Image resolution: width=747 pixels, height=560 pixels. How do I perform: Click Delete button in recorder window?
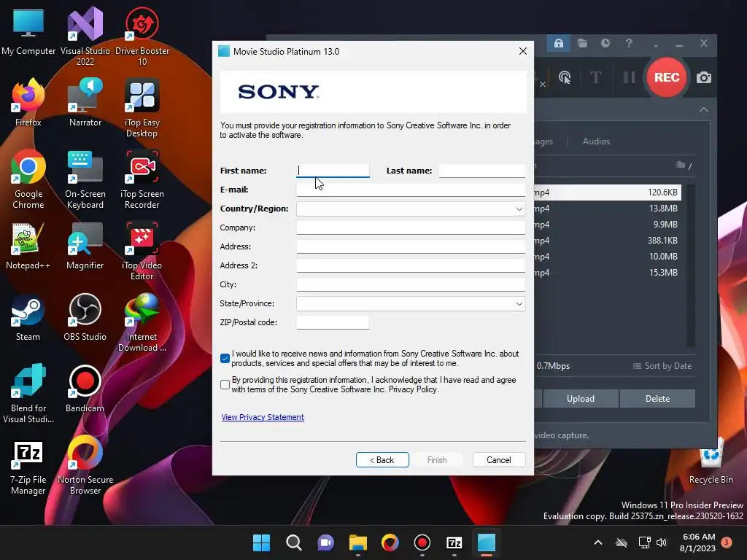coord(657,399)
